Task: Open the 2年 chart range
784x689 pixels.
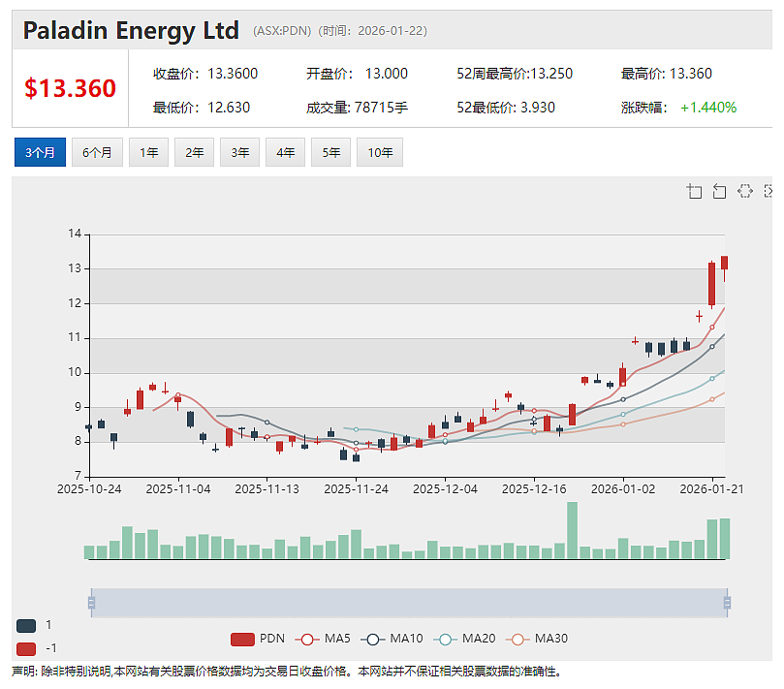Action: click(194, 152)
